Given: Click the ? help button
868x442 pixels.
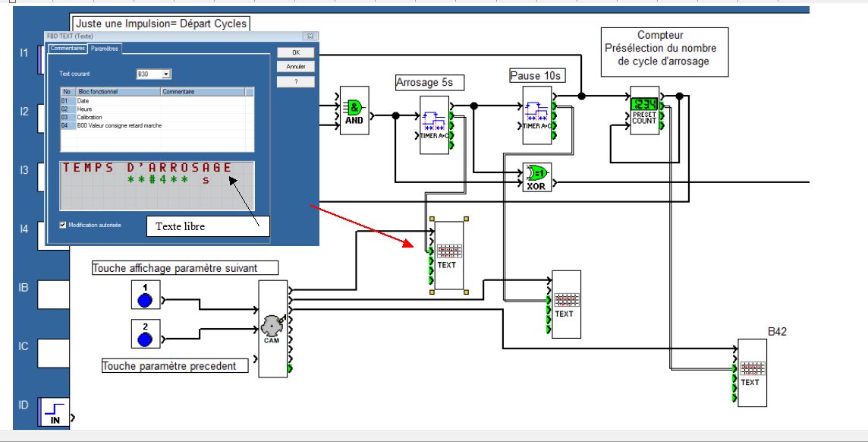Looking at the screenshot, I should coord(296,81).
